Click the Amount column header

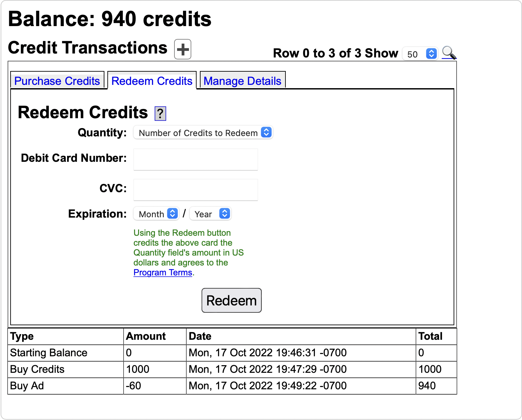pyautogui.click(x=155, y=336)
